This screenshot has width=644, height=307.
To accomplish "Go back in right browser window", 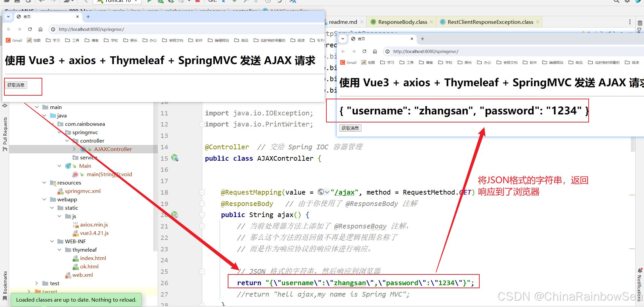I will [343, 51].
